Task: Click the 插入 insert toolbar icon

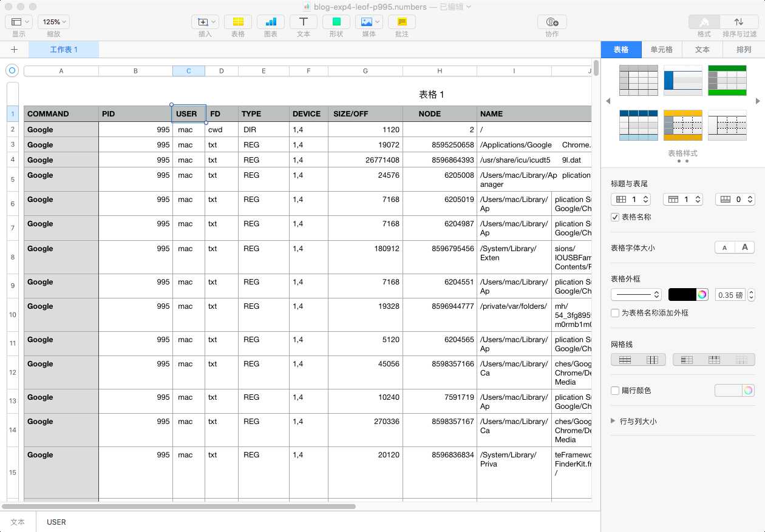Action: 205,22
